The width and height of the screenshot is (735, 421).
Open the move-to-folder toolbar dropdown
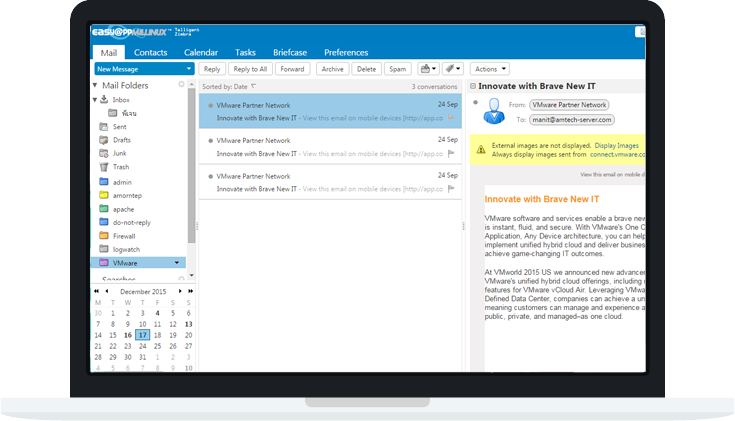click(x=428, y=69)
